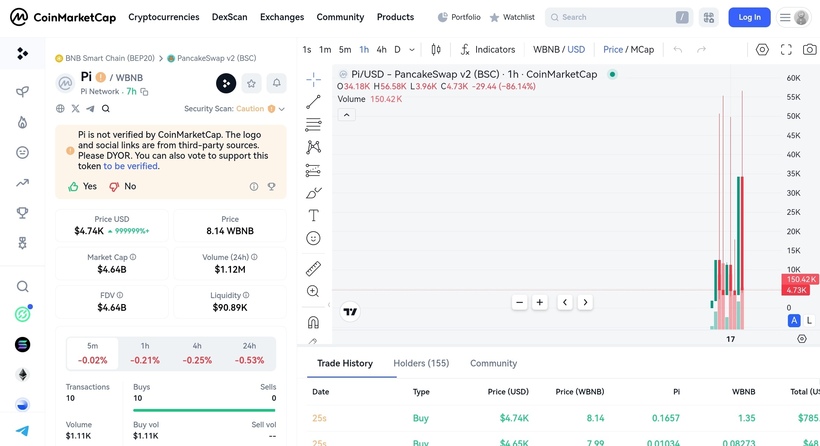This screenshot has height=446, width=820.
Task: Select the brush drawing tool
Action: (313, 193)
